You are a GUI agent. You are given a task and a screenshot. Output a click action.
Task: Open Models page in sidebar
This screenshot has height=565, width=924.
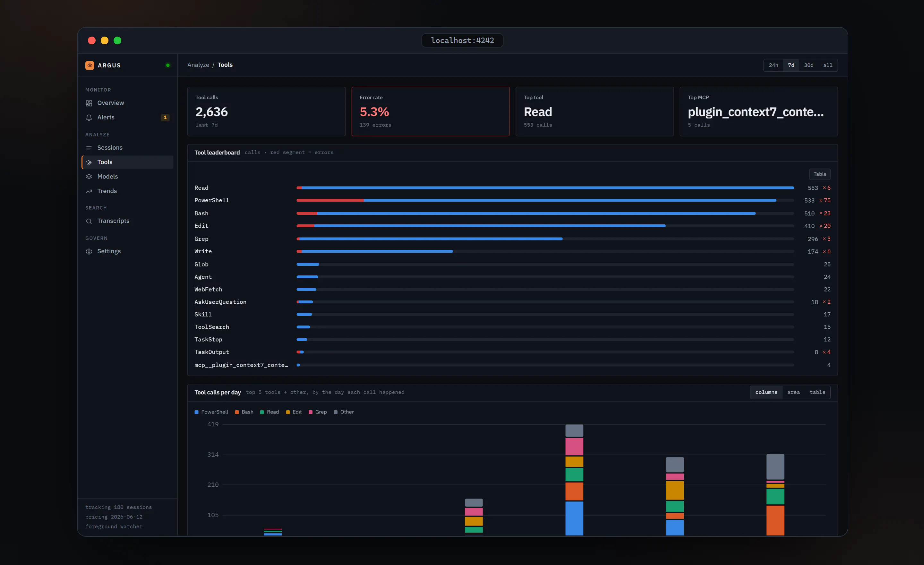[x=127, y=177]
